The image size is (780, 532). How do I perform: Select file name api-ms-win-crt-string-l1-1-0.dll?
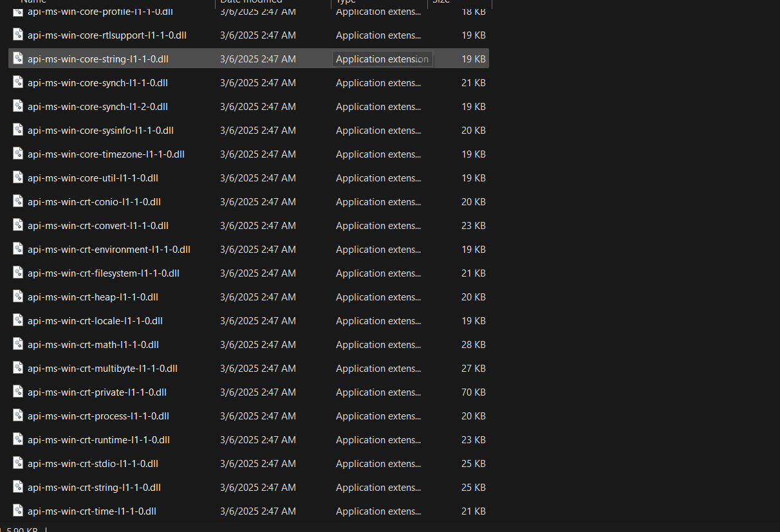(x=94, y=488)
